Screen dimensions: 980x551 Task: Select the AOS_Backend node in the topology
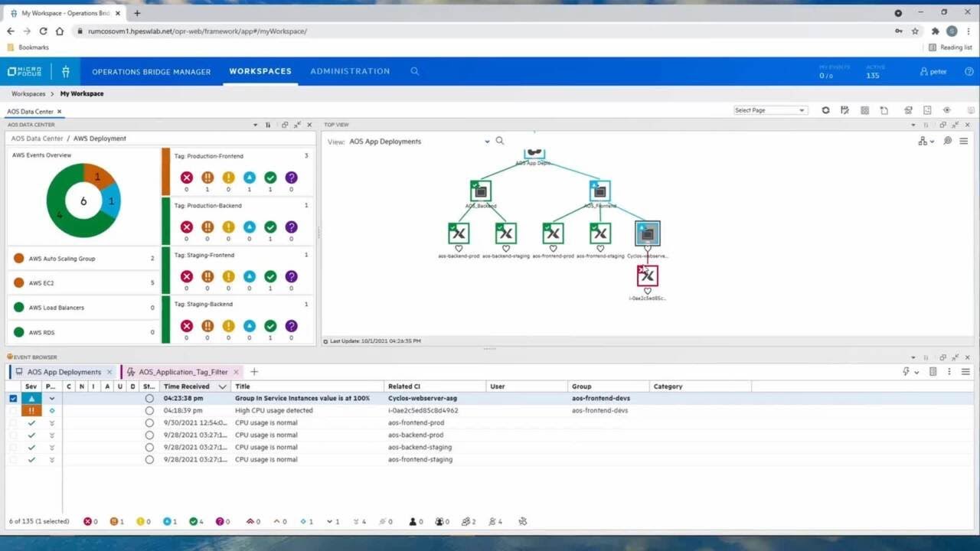click(x=480, y=191)
